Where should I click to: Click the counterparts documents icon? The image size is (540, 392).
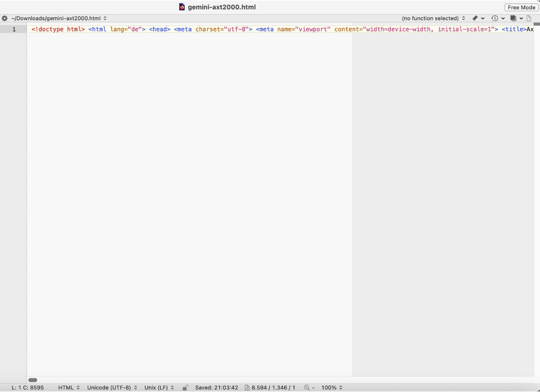pyautogui.click(x=513, y=18)
